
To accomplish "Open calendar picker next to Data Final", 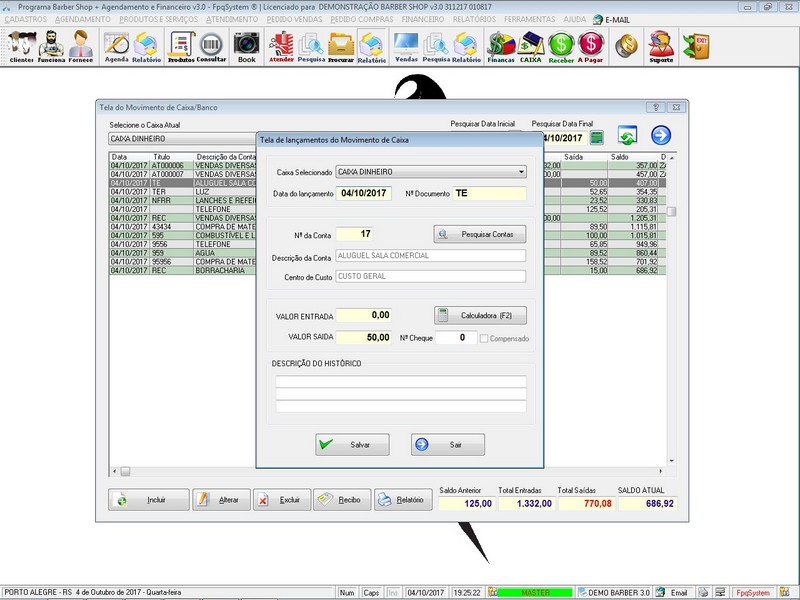I will click(x=597, y=138).
